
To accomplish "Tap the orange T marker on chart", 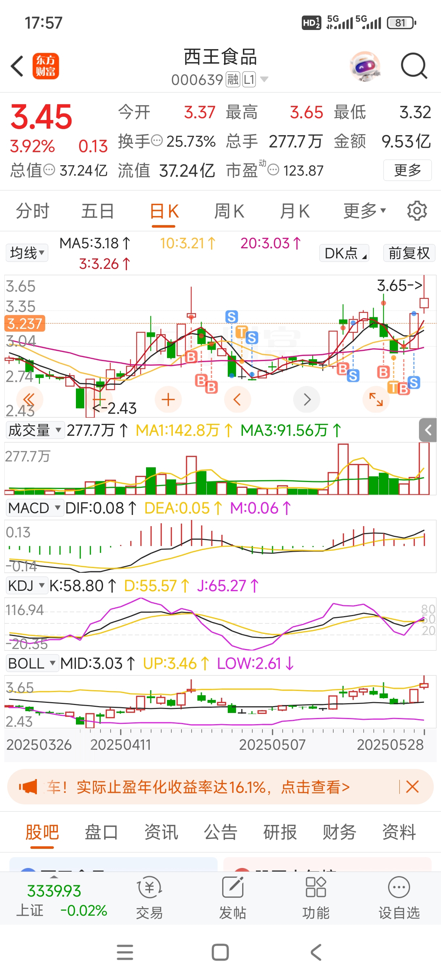I will 241,332.
